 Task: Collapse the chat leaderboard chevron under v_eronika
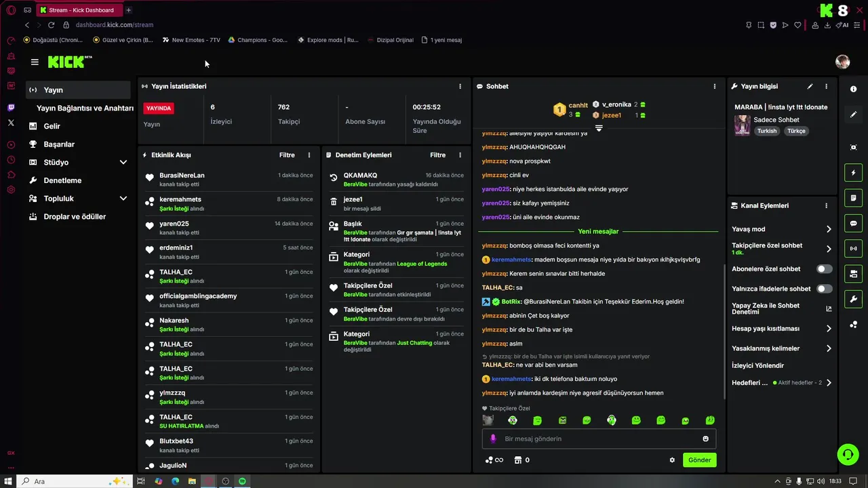599,127
